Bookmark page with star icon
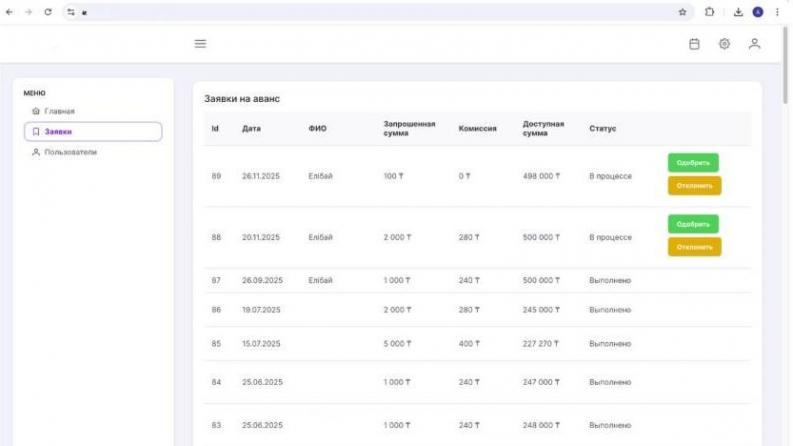Screen dimensions: 793x446 pos(682,12)
